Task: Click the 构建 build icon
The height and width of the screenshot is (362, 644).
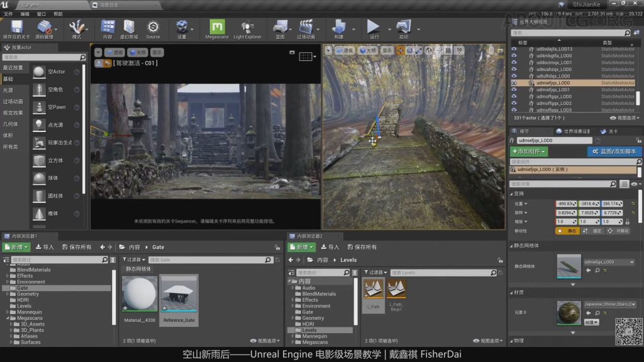Action: (339, 26)
